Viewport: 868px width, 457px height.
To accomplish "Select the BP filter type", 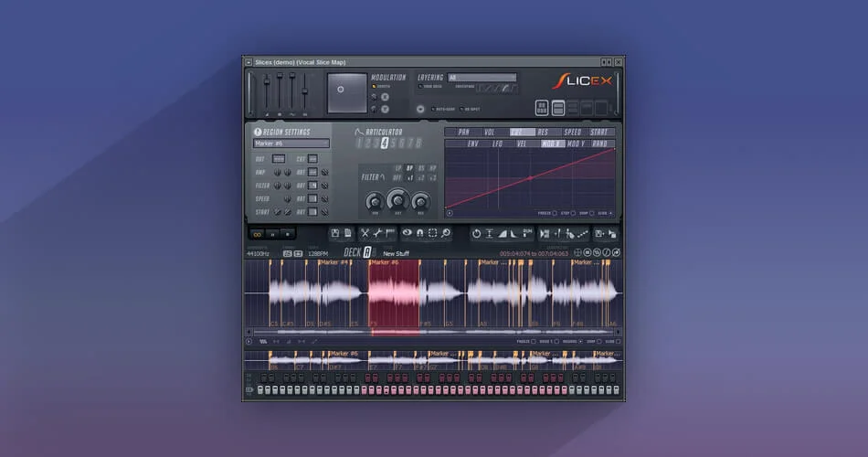I will (x=409, y=168).
